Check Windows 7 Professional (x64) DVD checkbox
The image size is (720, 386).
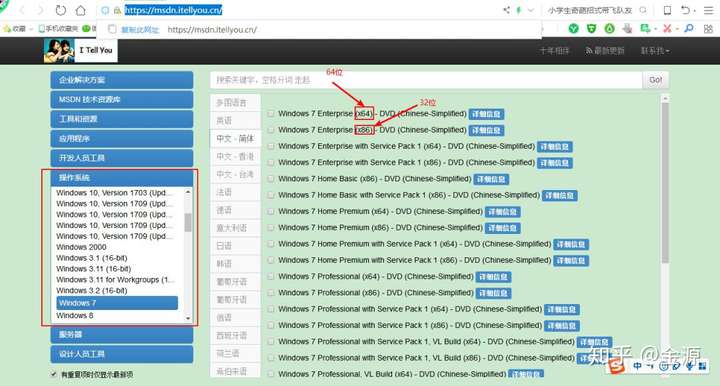[x=271, y=276]
